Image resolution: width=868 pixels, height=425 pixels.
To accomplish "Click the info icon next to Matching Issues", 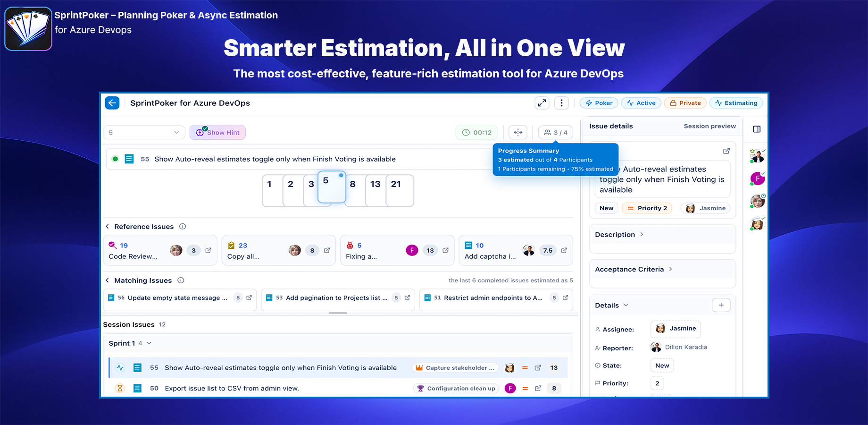I will [x=181, y=280].
